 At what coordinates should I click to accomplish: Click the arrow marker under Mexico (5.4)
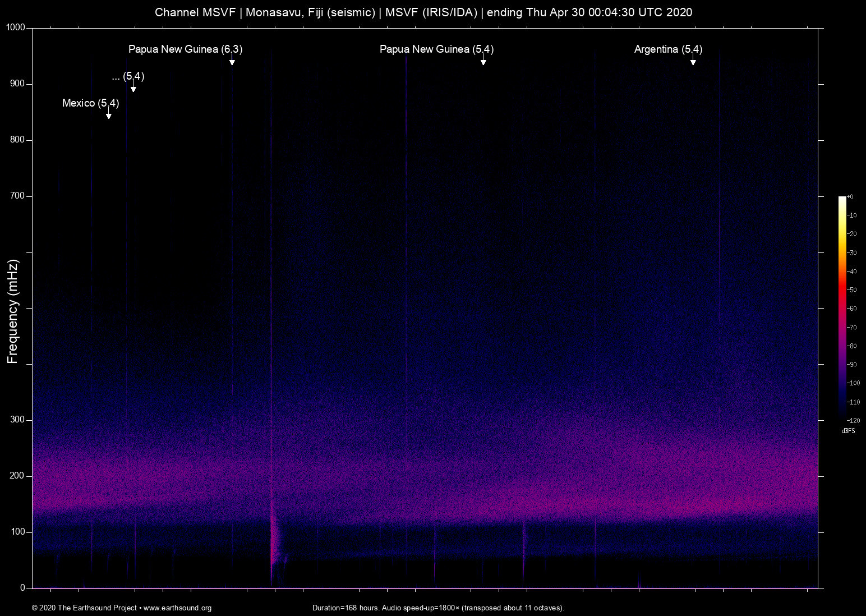click(109, 114)
